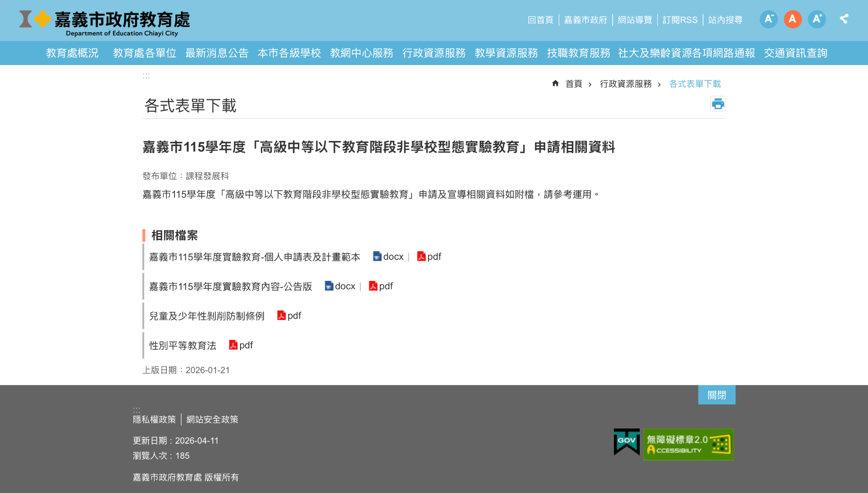Download pdf of 個人申請表及計畫範本
Screen dimensions: 868x493
(x=429, y=257)
